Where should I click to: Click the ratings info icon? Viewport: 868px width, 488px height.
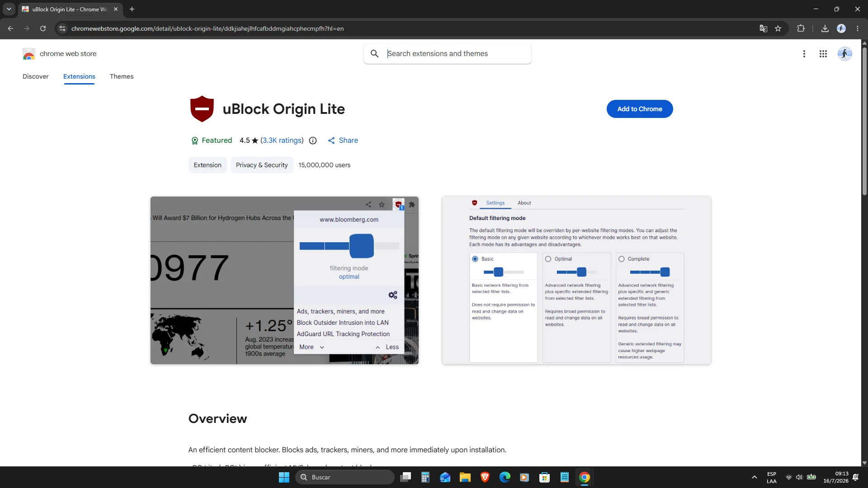point(313,141)
